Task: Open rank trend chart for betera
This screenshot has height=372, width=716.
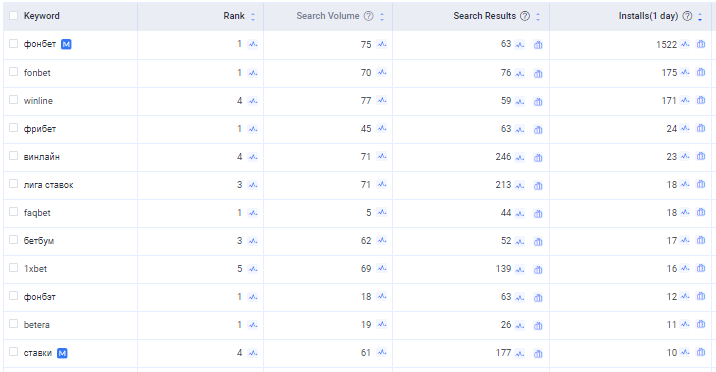Action: click(x=253, y=325)
